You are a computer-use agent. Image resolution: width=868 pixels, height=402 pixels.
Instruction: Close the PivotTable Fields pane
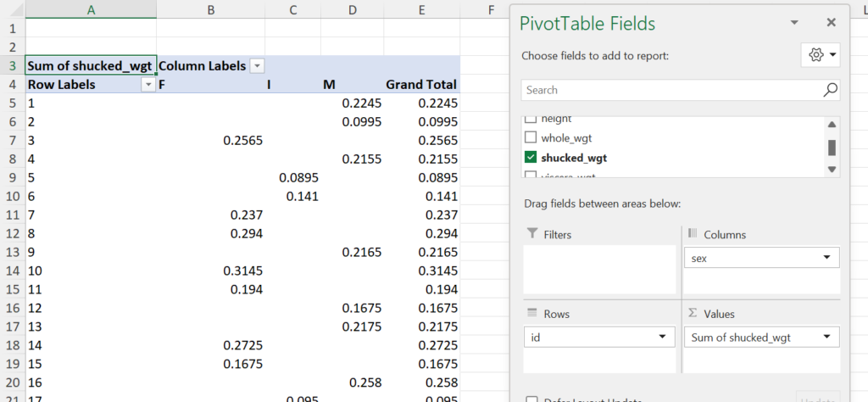click(831, 23)
